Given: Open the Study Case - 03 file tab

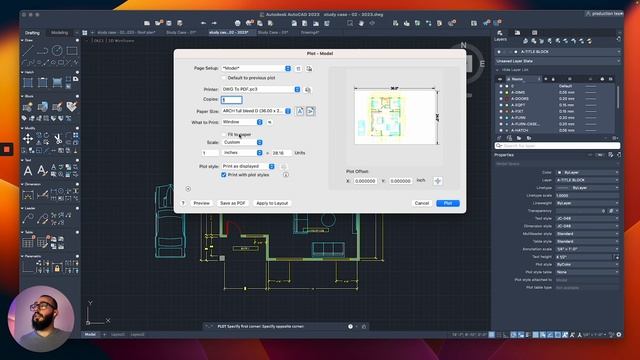Looking at the screenshot, I should (273, 32).
